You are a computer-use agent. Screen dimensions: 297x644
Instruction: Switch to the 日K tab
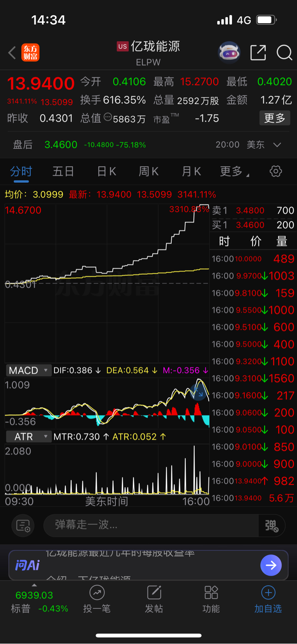[106, 171]
